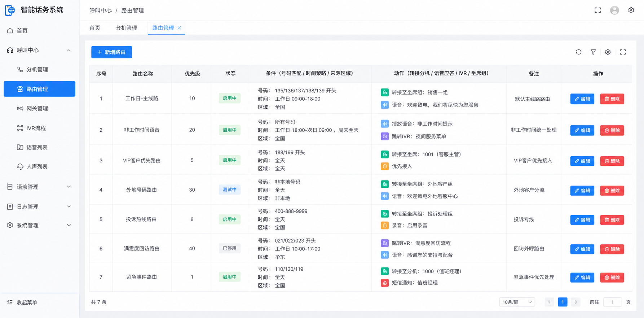Click the 智能话务系统 logo icon
Screen dimensions: 644x318
(x=10, y=10)
